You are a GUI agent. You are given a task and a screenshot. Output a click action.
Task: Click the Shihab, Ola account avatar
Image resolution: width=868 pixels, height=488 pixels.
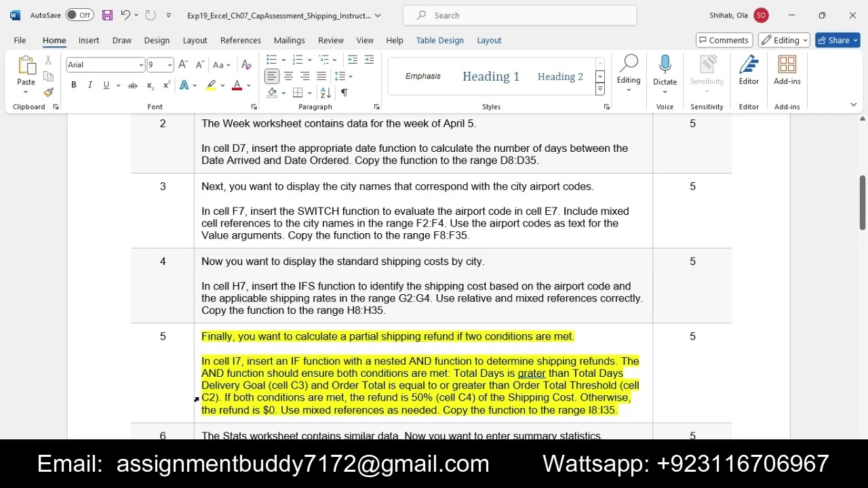click(761, 15)
